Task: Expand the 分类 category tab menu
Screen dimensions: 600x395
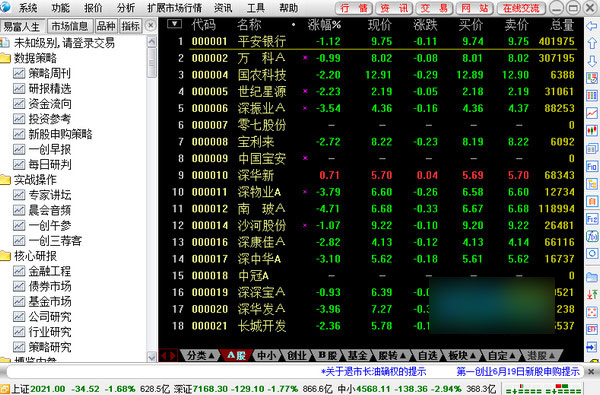Action: pos(200,356)
